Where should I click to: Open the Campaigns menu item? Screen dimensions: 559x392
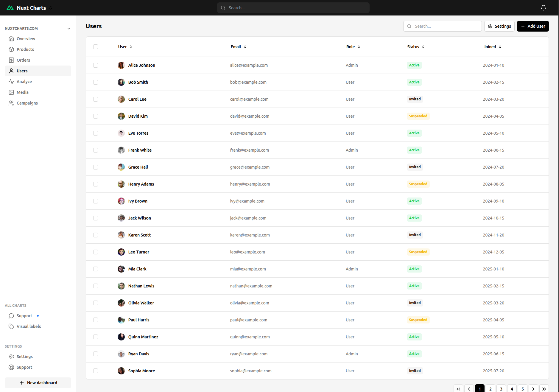[x=27, y=103]
